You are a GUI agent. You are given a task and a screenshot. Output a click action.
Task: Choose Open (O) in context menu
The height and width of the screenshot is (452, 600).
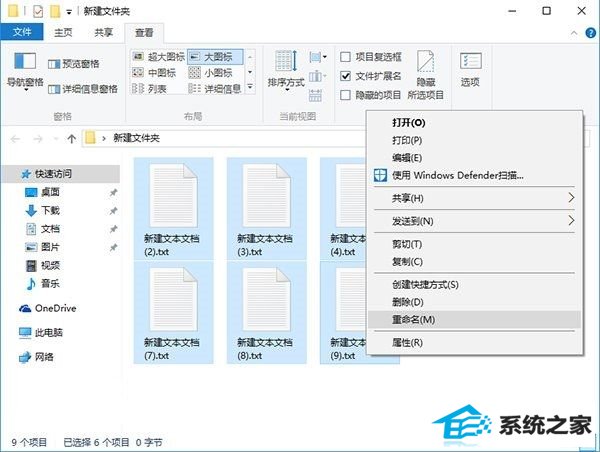point(474,122)
